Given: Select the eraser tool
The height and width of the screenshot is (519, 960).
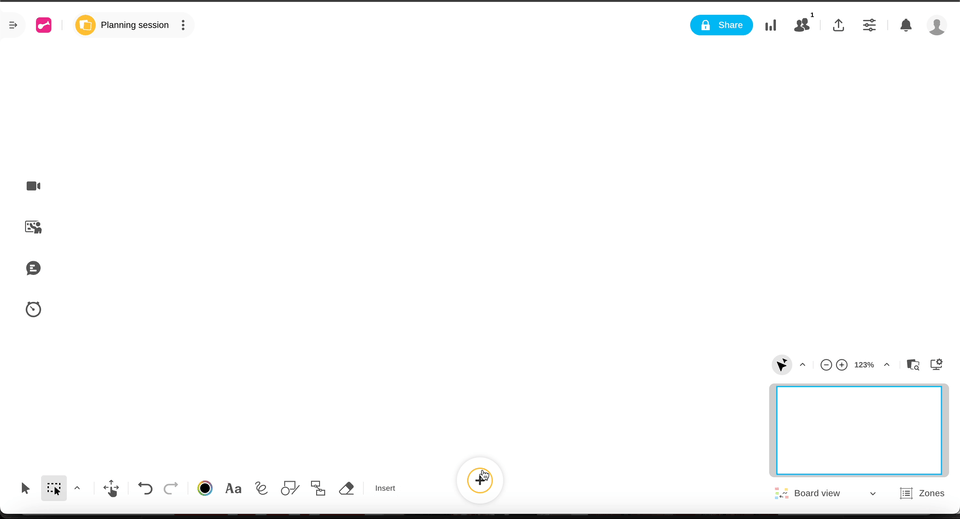Looking at the screenshot, I should [347, 488].
